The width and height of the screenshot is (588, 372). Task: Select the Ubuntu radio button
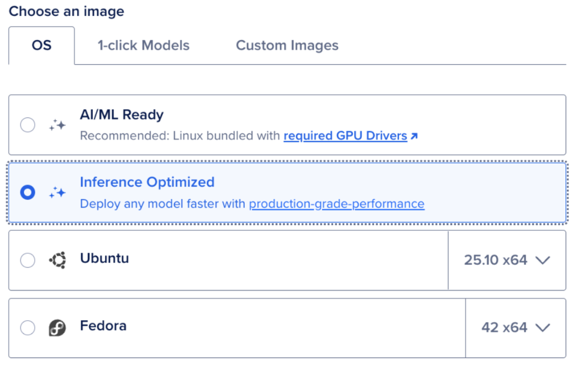[x=28, y=259]
